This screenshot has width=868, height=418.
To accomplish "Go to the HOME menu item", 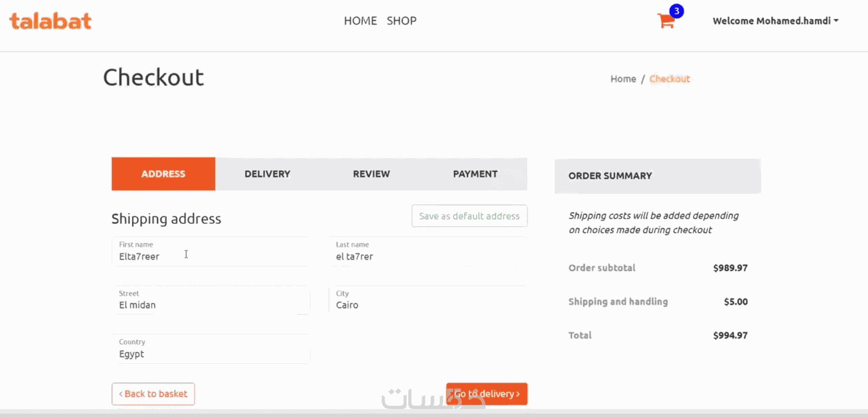I will (x=360, y=21).
